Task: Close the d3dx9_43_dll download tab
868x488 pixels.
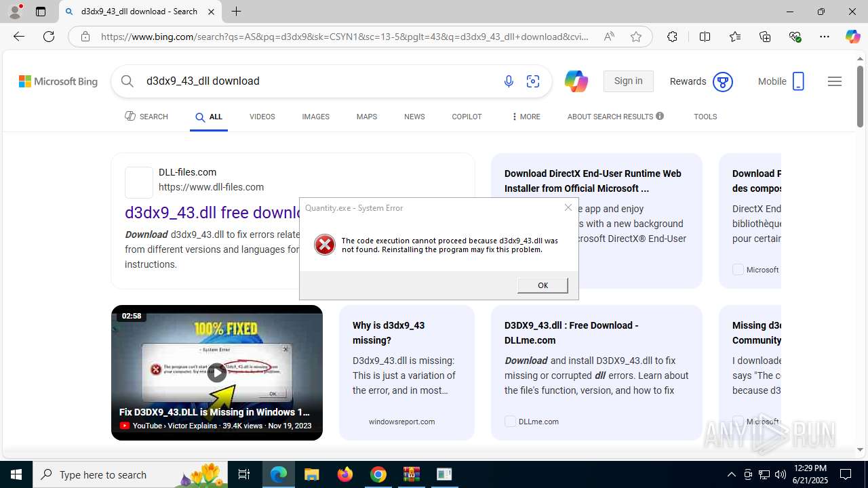Action: [211, 12]
